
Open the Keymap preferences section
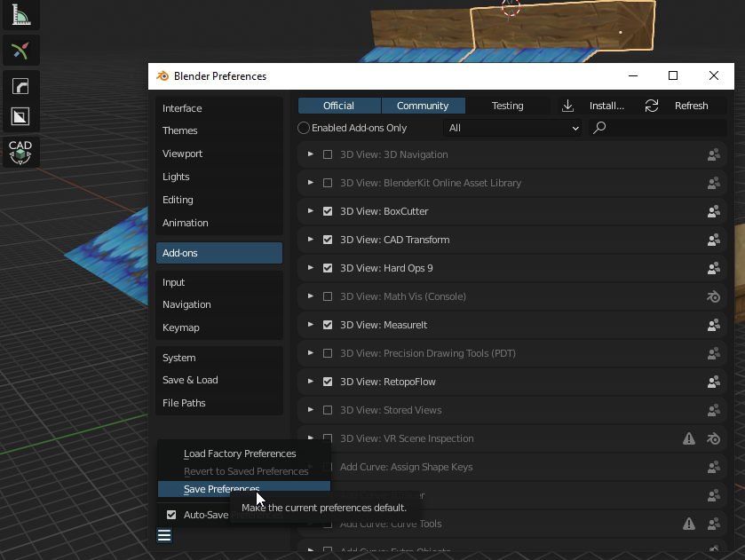tap(219, 327)
